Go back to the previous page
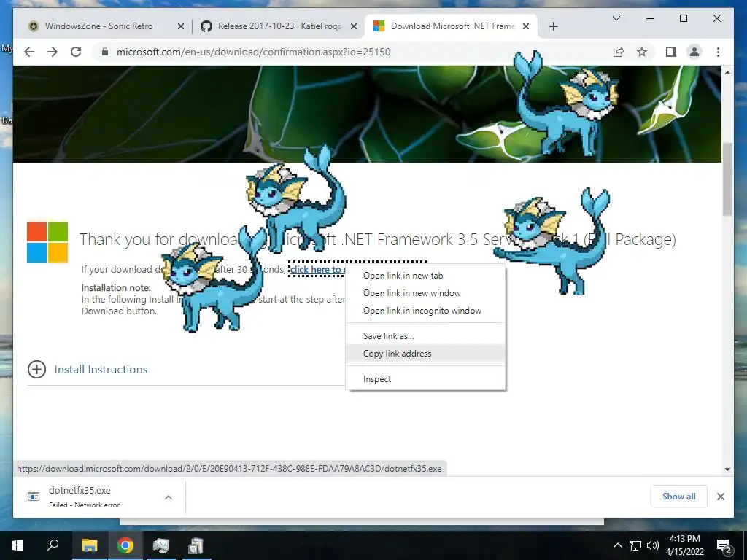The width and height of the screenshot is (747, 560). [x=29, y=52]
